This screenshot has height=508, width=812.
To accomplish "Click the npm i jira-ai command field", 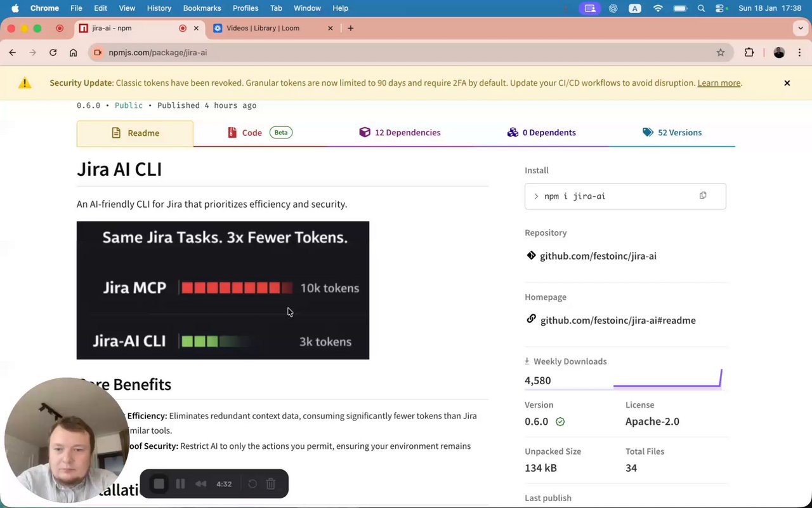I will pyautogui.click(x=625, y=196).
